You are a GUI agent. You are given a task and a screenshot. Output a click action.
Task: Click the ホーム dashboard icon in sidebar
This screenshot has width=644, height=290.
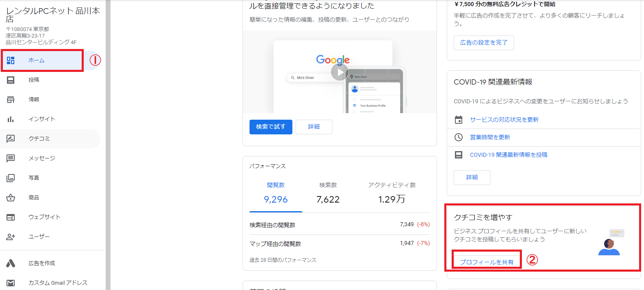tap(11, 60)
